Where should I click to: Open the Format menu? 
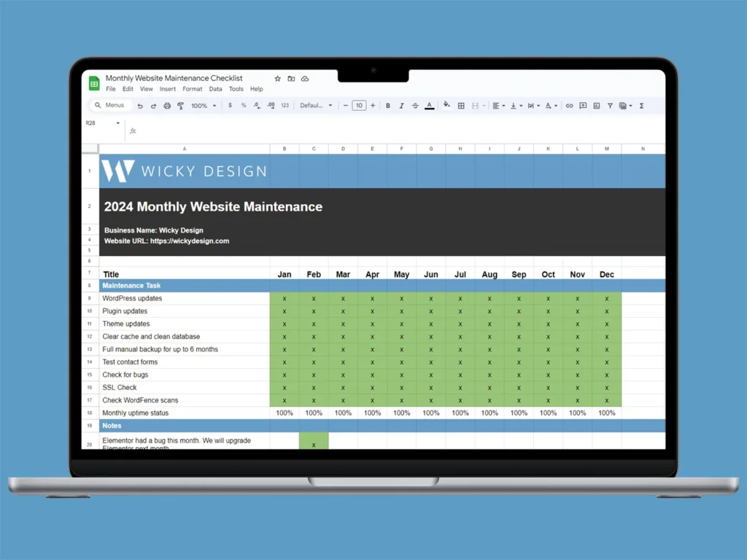coord(192,88)
